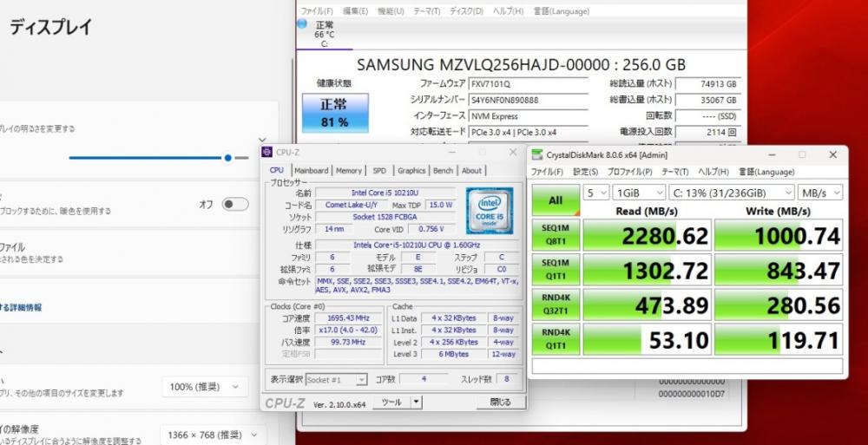Image resolution: width=868 pixels, height=445 pixels.
Task: Open the 詳細情報 link in display settings
Action: (21, 307)
